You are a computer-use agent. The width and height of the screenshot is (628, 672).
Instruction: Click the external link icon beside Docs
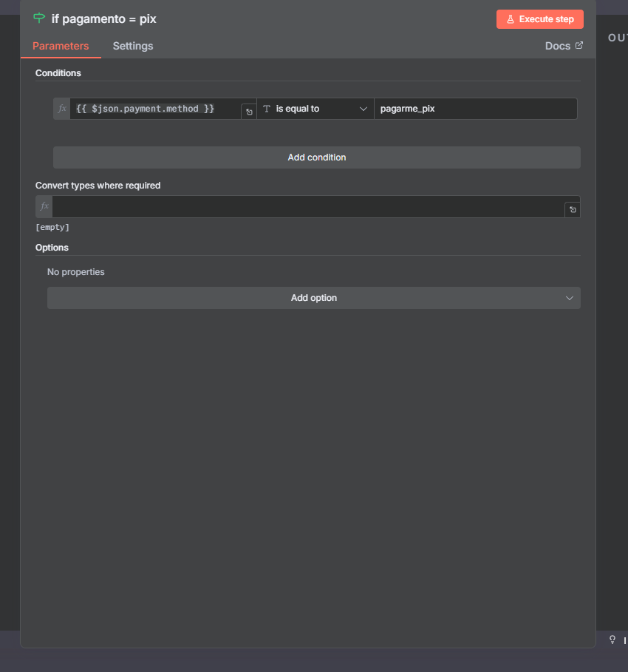pyautogui.click(x=579, y=46)
